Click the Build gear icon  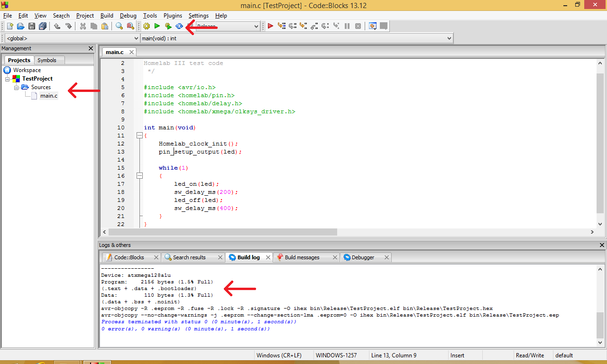(147, 26)
